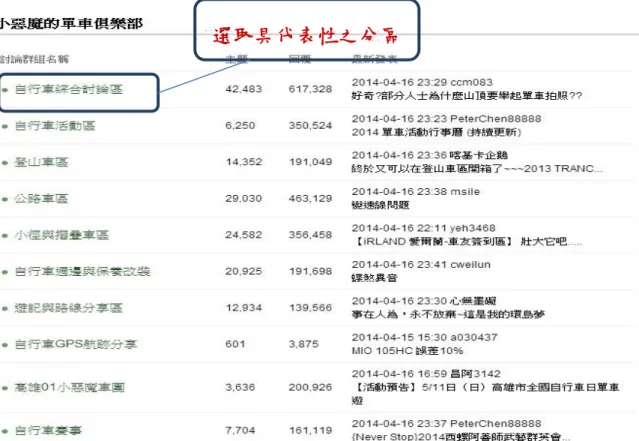Click topic count 3,636
639x441 pixels.
pyautogui.click(x=240, y=387)
